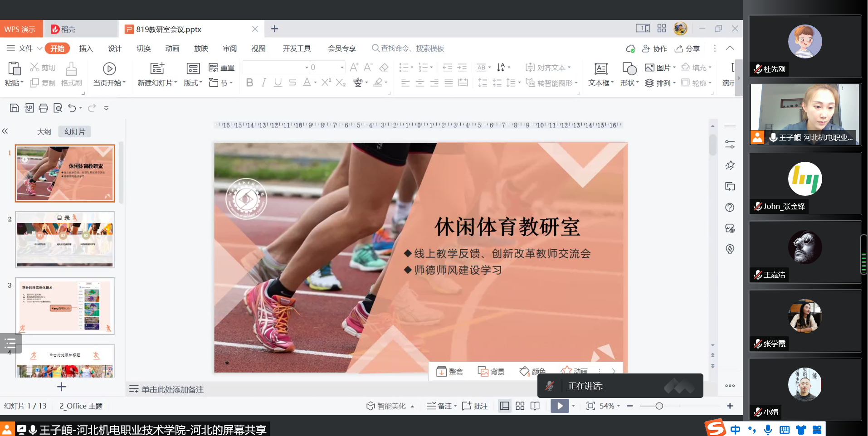Toggle Superscript formatting

(327, 82)
